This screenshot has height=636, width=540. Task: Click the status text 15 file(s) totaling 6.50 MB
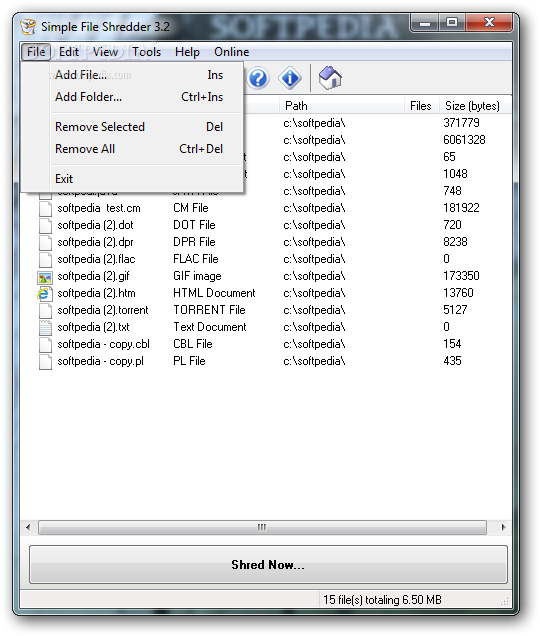click(382, 600)
